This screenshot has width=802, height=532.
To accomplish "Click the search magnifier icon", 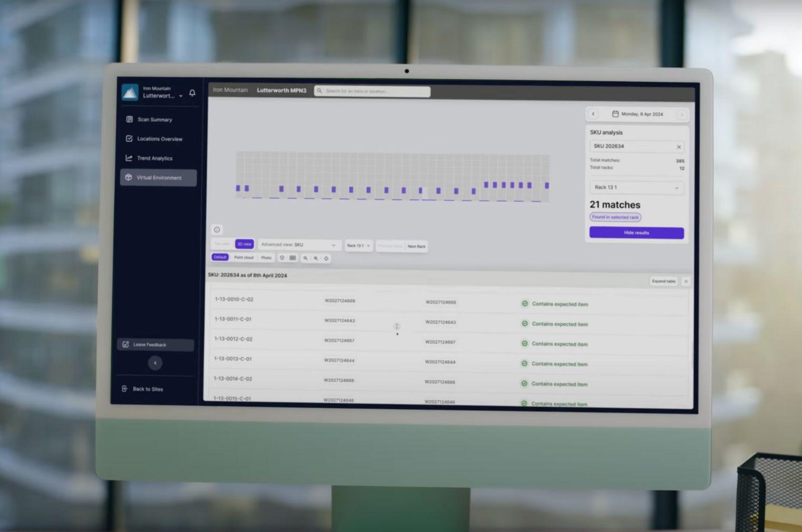I will coord(319,91).
